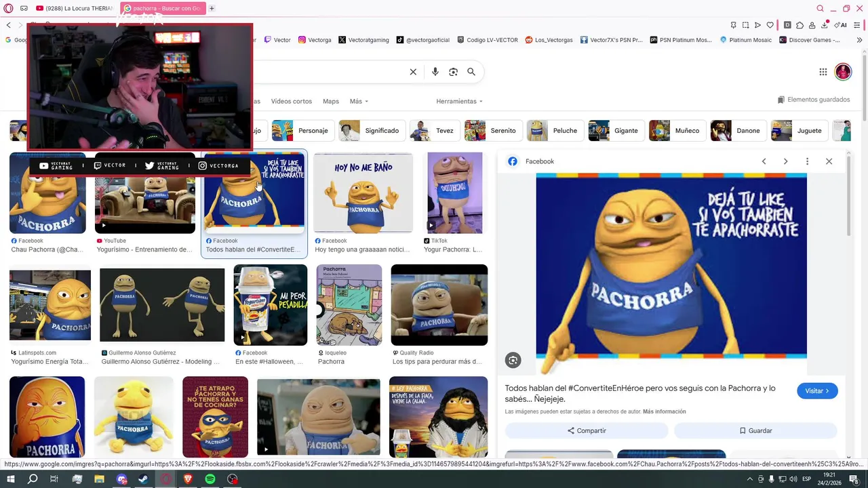Viewport: 868px width, 488px height.
Task: Open three-dot options in preview panel
Action: [x=807, y=161]
